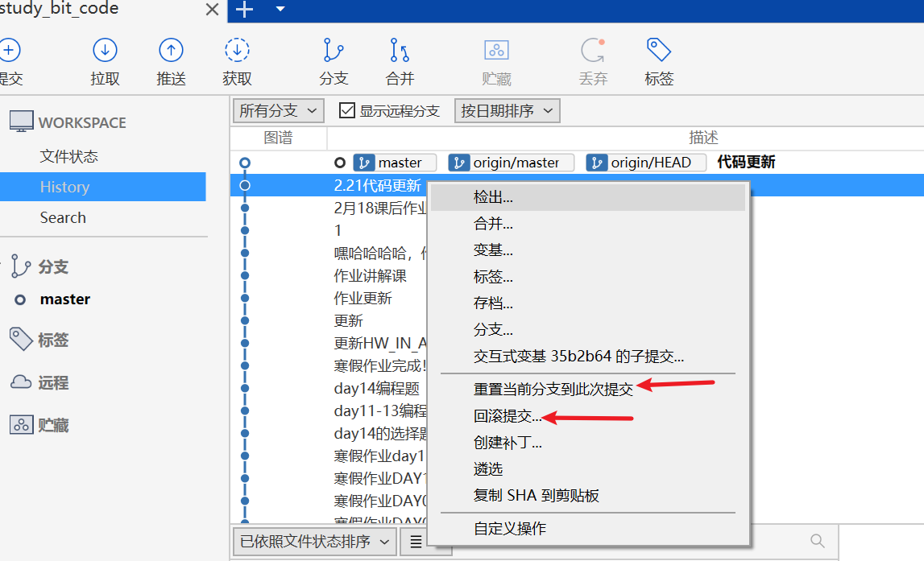Image resolution: width=924 pixels, height=561 pixels.
Task: Expand the 远程 sidebar section
Action: (53, 382)
